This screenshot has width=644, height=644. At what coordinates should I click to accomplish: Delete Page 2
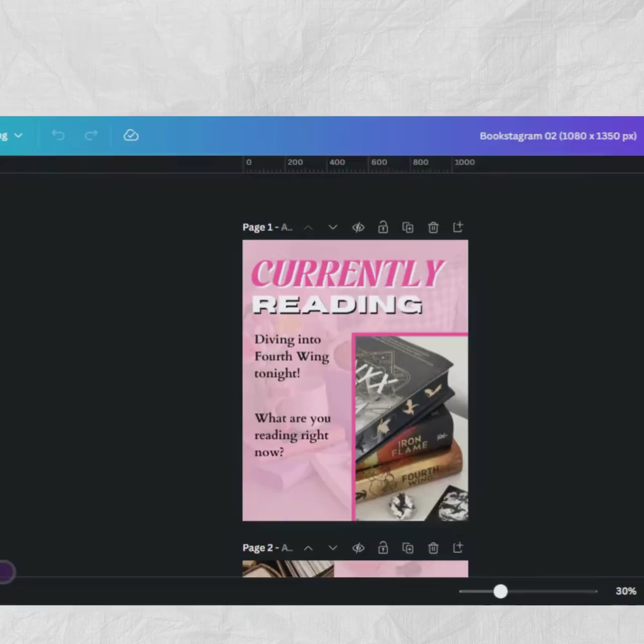click(x=433, y=548)
